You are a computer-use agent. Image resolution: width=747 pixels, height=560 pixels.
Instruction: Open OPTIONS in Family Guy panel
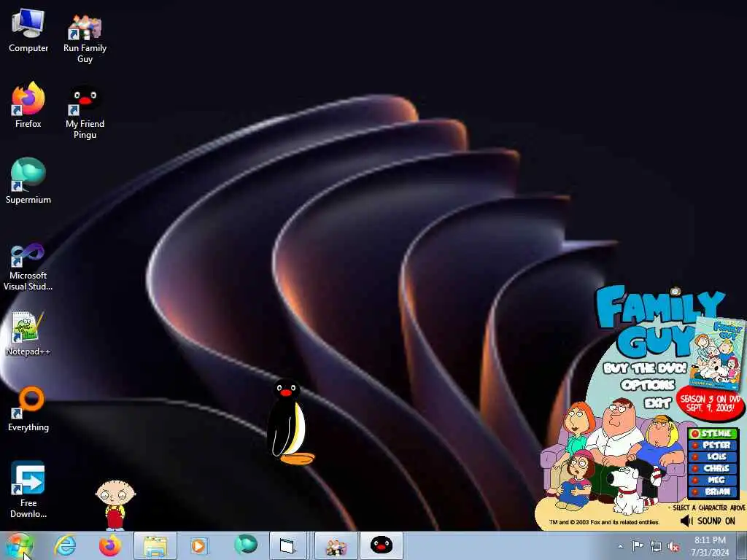pos(648,385)
